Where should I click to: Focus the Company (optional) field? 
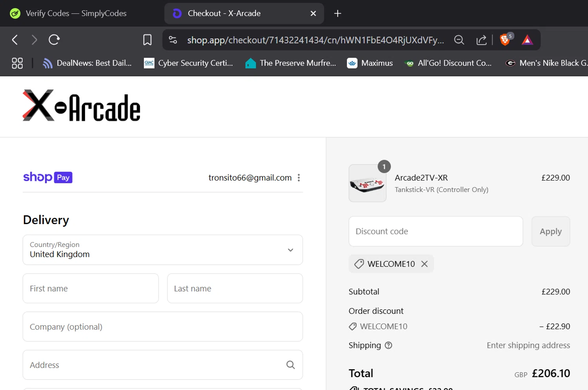[x=163, y=326]
